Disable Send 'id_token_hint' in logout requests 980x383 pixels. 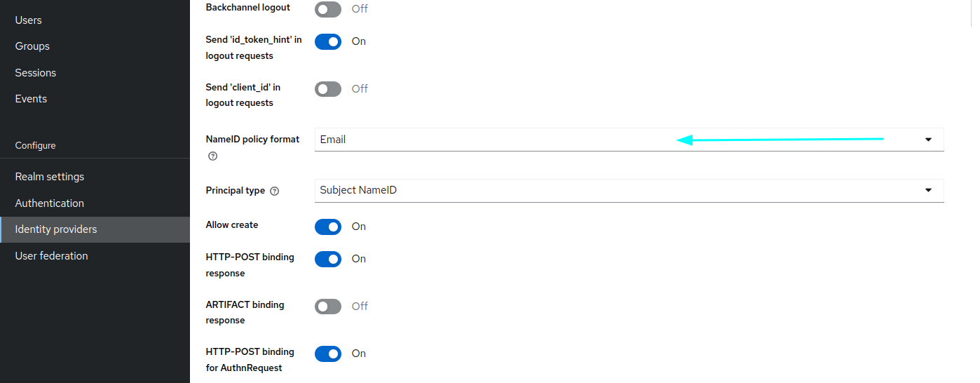coord(328,41)
